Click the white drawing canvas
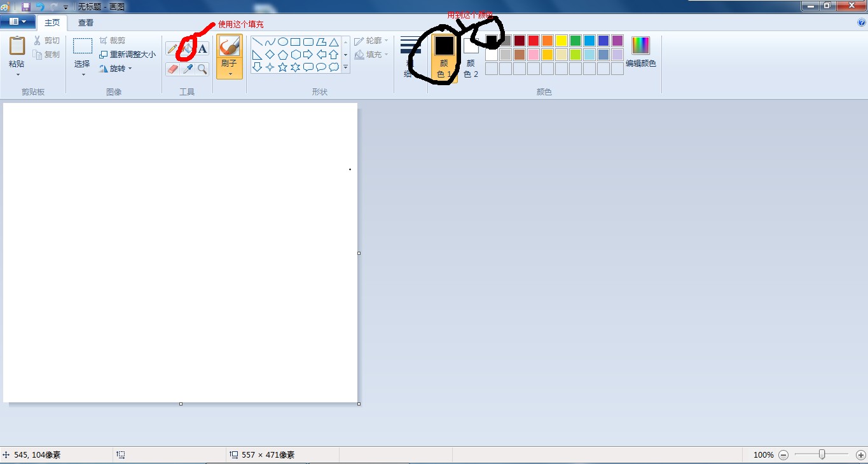The image size is (868, 464). tap(180, 252)
